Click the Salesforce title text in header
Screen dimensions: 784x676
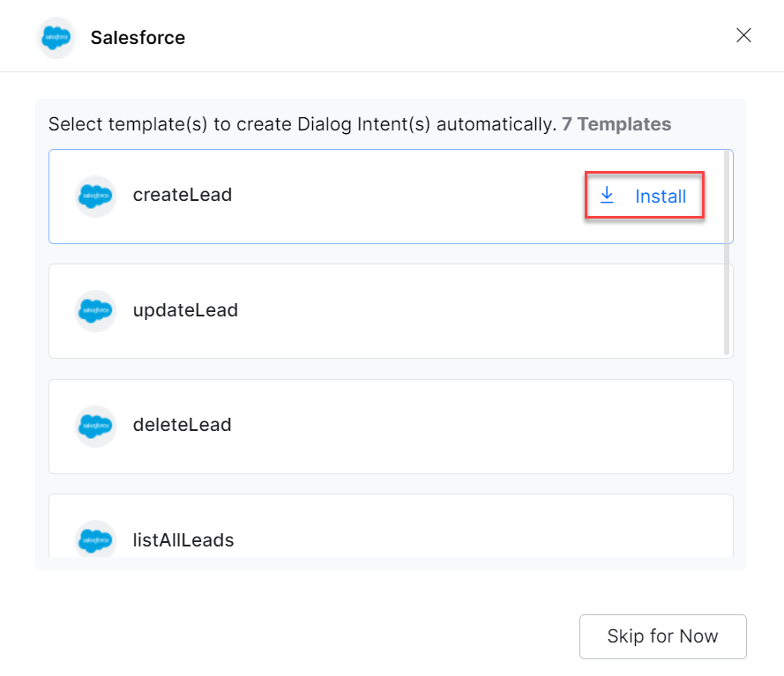[138, 38]
